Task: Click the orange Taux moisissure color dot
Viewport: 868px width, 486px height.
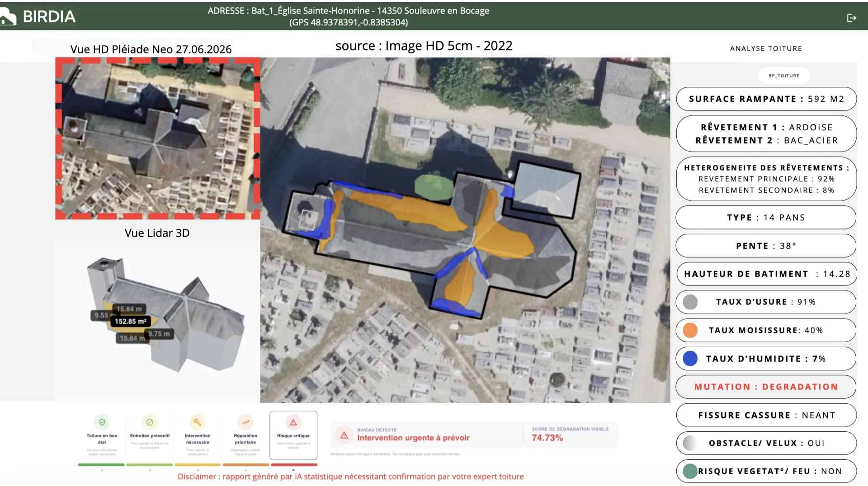Action: [x=690, y=330]
